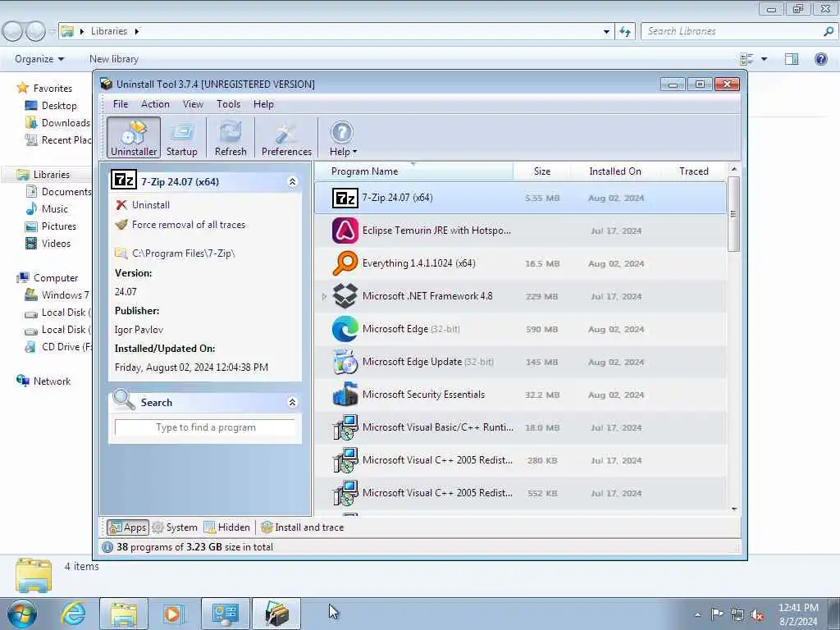
Task: Click the status bar info icon
Action: tap(107, 547)
